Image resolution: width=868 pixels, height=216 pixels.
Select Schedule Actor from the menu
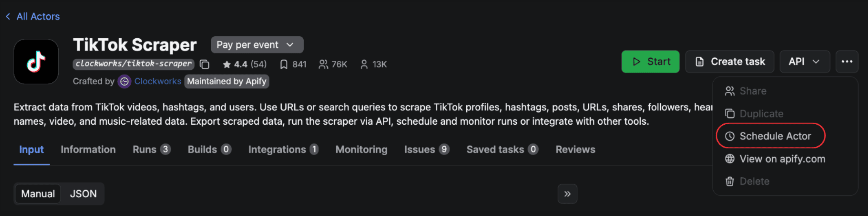coord(775,136)
